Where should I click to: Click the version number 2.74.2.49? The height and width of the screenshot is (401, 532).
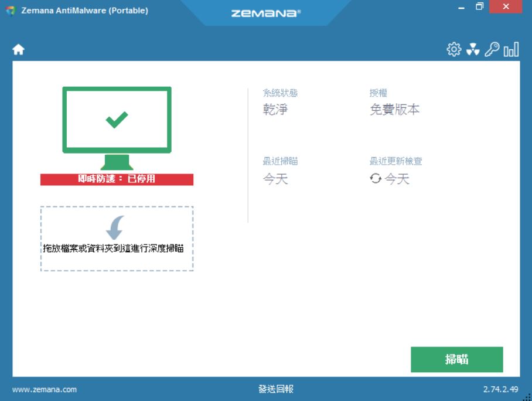500,389
